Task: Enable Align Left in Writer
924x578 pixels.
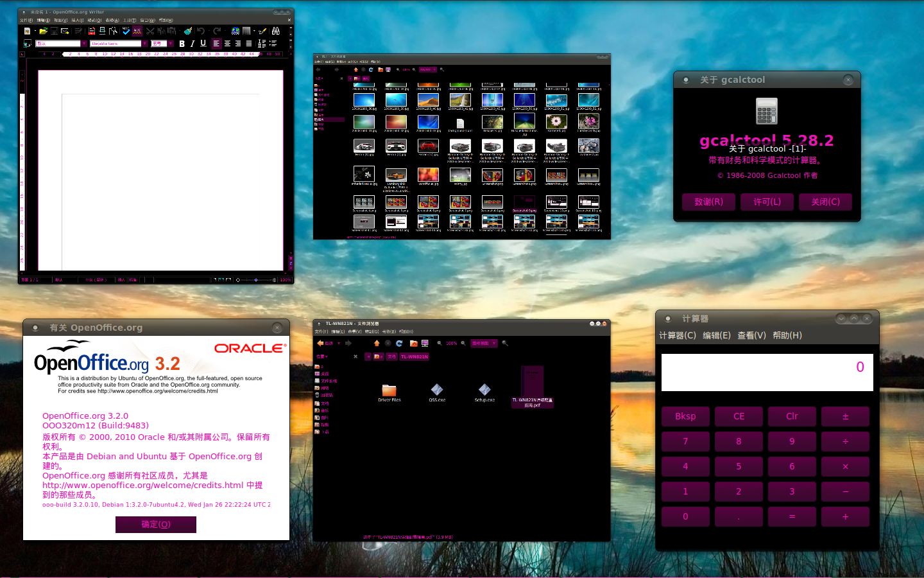Action: (216, 44)
